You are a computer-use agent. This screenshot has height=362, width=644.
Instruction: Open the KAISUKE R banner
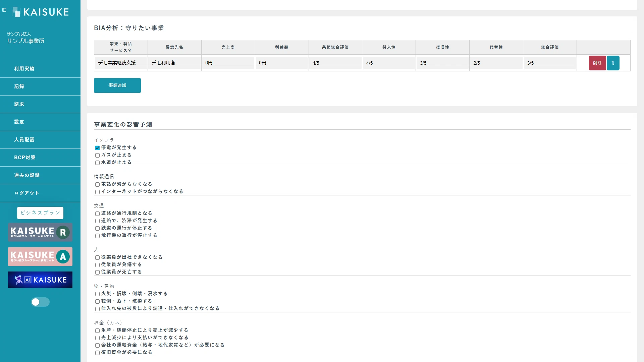pyautogui.click(x=40, y=232)
